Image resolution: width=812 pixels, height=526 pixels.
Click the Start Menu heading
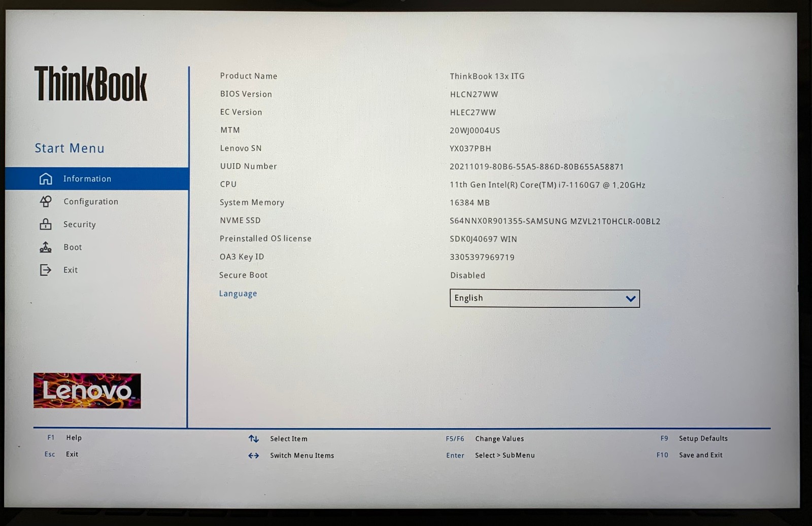(x=70, y=148)
